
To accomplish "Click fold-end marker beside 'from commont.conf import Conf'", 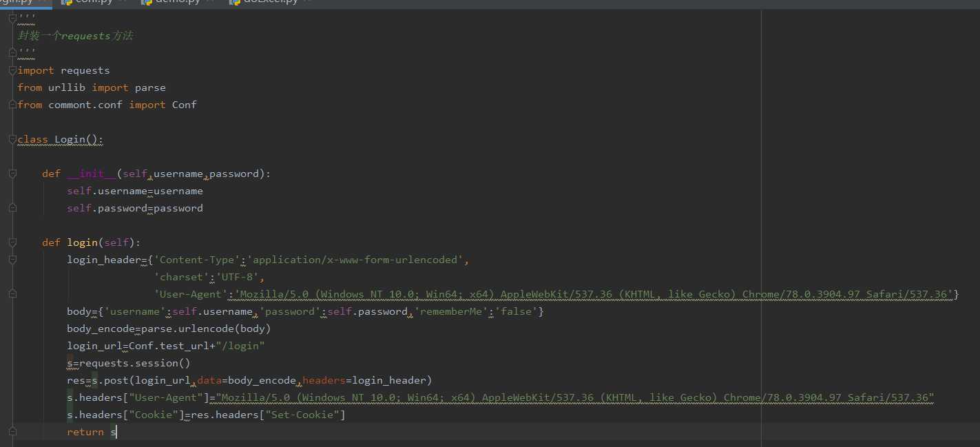I will pos(12,105).
